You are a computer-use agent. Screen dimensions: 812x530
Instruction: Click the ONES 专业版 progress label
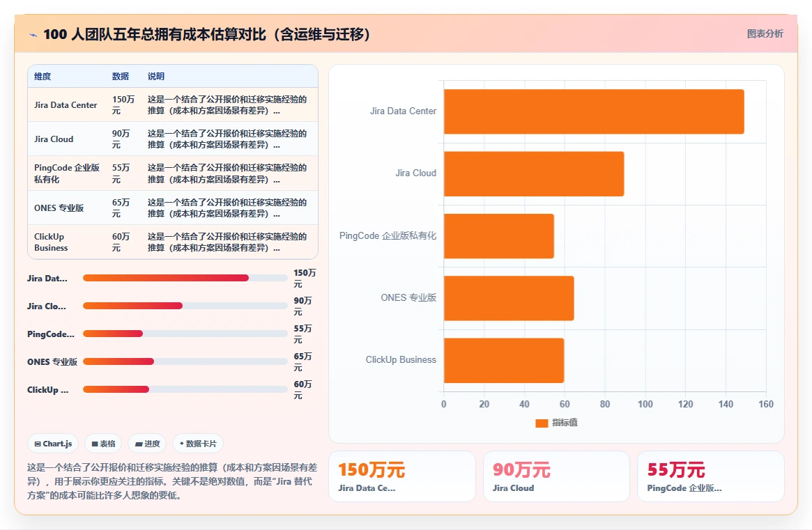[52, 361]
